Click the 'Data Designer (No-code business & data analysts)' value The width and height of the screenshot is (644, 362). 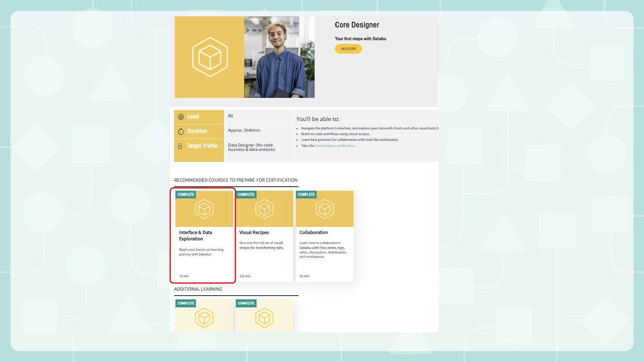[252, 147]
